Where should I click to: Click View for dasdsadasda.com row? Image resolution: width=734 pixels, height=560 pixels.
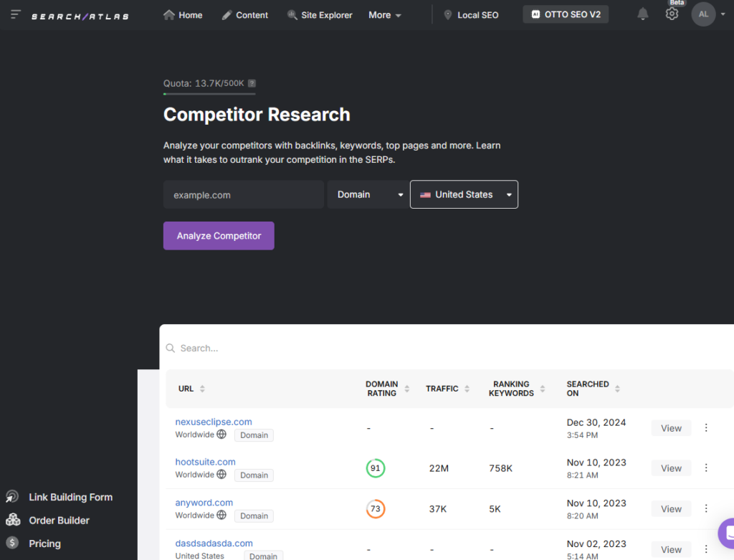point(671,550)
